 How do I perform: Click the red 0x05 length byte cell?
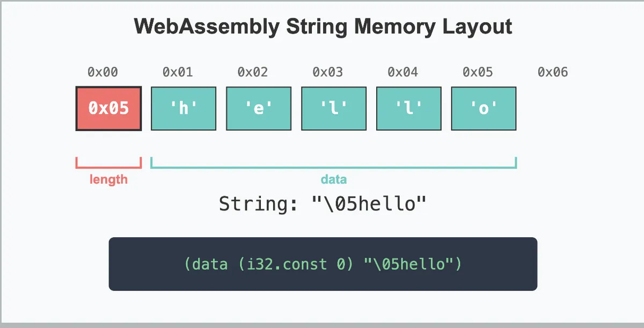pos(108,108)
